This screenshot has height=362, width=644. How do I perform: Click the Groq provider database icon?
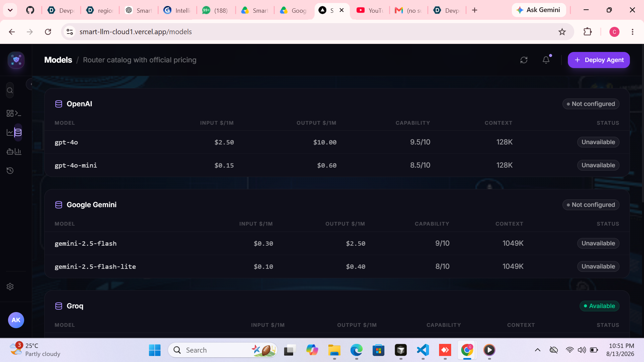(59, 306)
